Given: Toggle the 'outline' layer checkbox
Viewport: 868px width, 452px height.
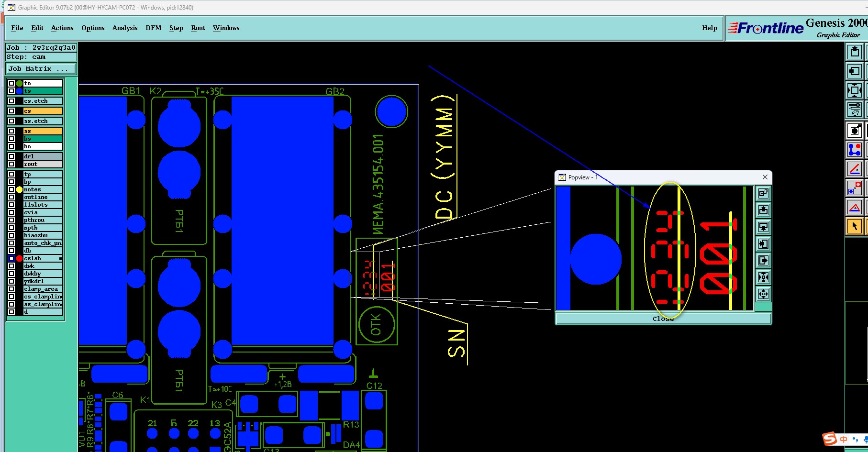Looking at the screenshot, I should click(x=11, y=197).
